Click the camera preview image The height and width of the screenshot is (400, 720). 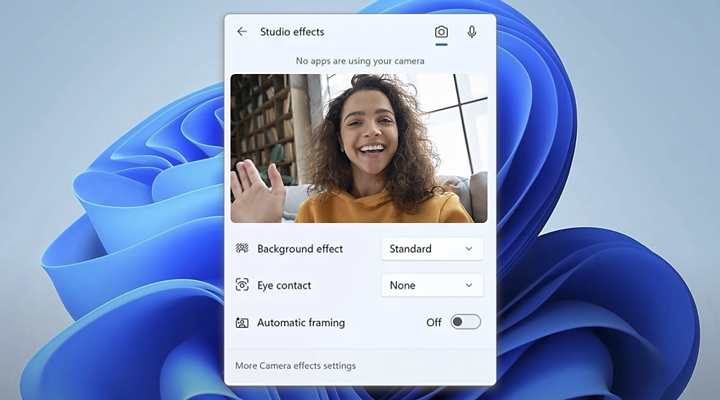click(x=359, y=148)
